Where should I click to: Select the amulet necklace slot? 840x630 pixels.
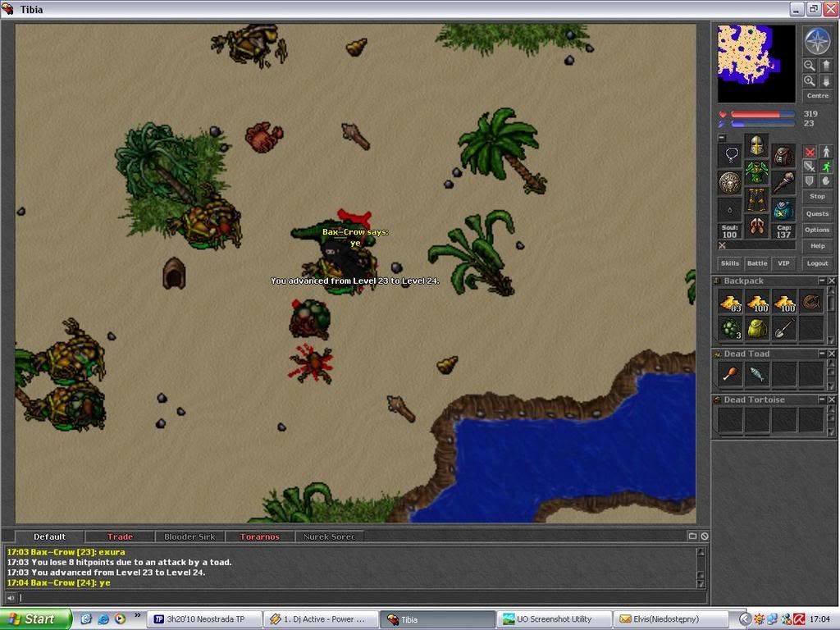pos(729,155)
